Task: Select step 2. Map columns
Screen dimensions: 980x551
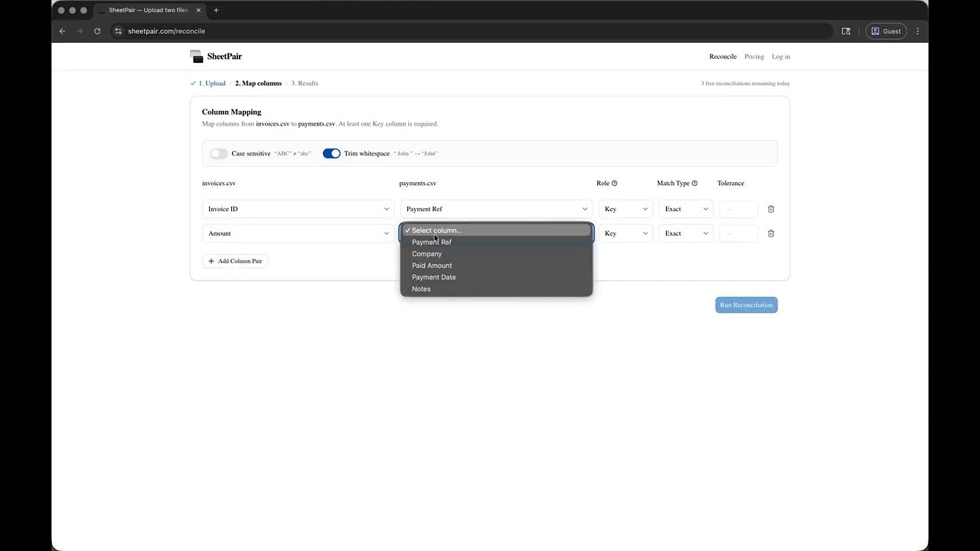Action: [258, 83]
